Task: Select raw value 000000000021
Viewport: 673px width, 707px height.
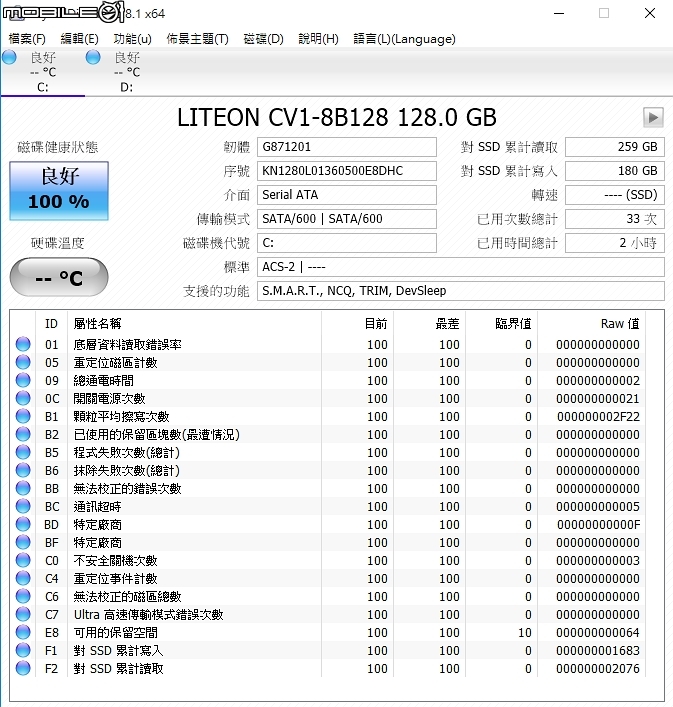Action: (598, 399)
